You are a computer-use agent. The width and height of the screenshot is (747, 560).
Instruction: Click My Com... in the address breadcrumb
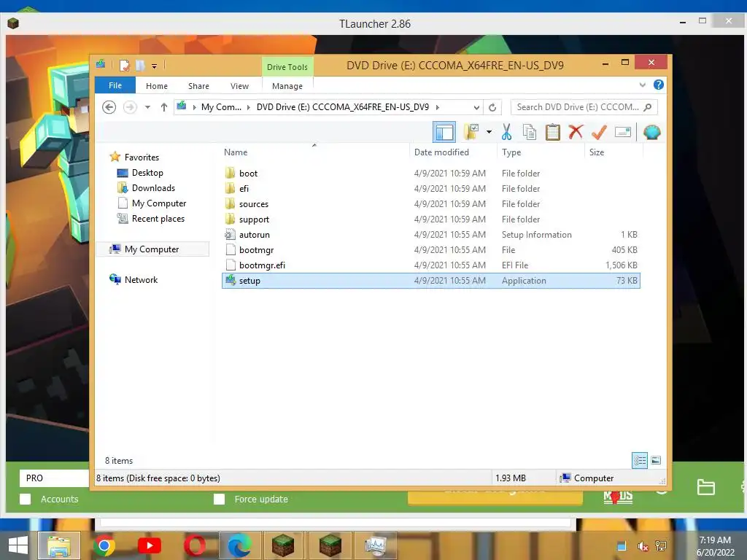(x=221, y=107)
